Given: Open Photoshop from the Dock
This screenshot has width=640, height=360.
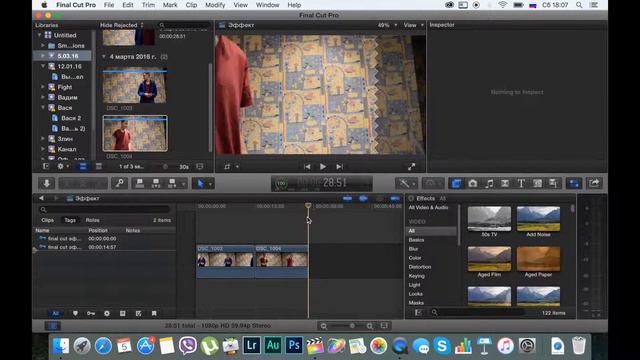Looking at the screenshot, I should pyautogui.click(x=294, y=346).
